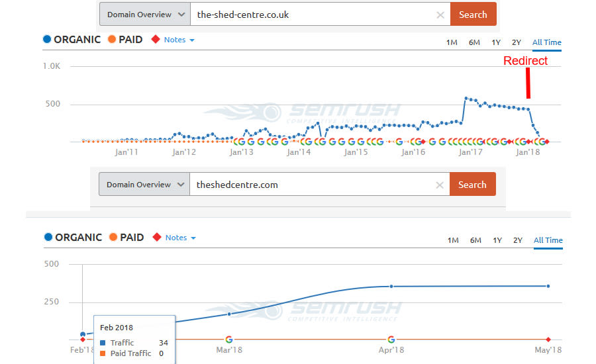Select 1M range in lower chart
This screenshot has height=364, width=596.
point(453,240)
